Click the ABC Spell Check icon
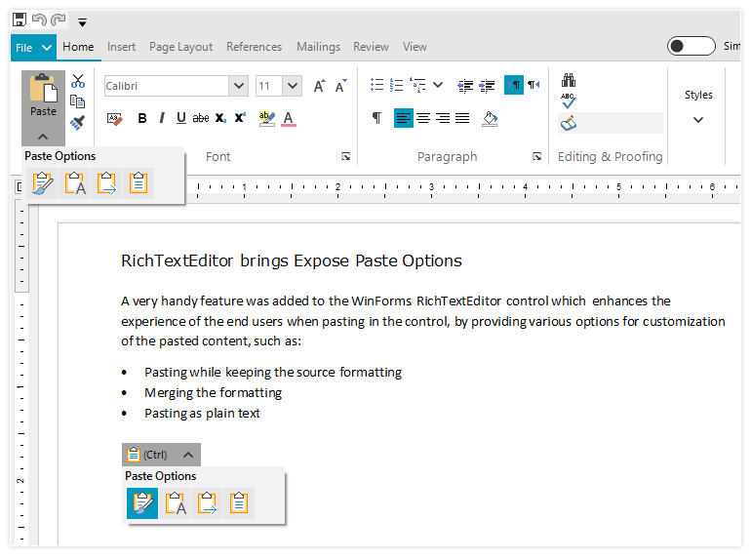This screenshot has height=560, width=751. pos(569,100)
